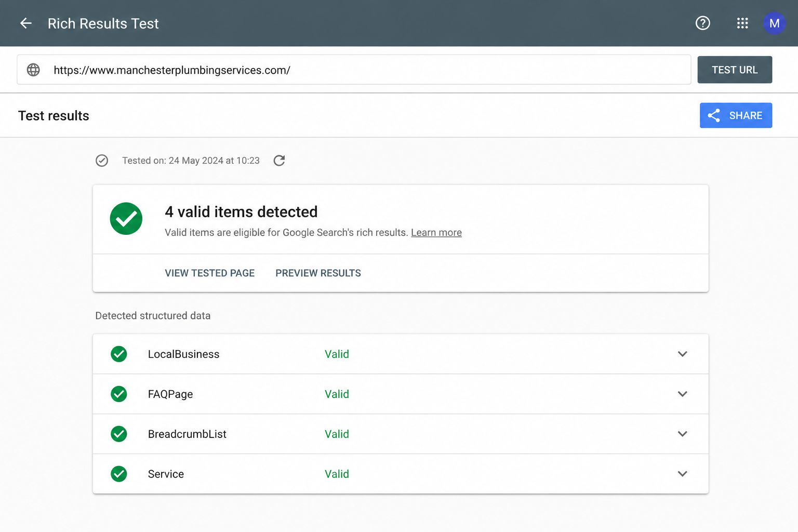Select the LocalBusiness item text
798x532 pixels.
[x=183, y=354]
